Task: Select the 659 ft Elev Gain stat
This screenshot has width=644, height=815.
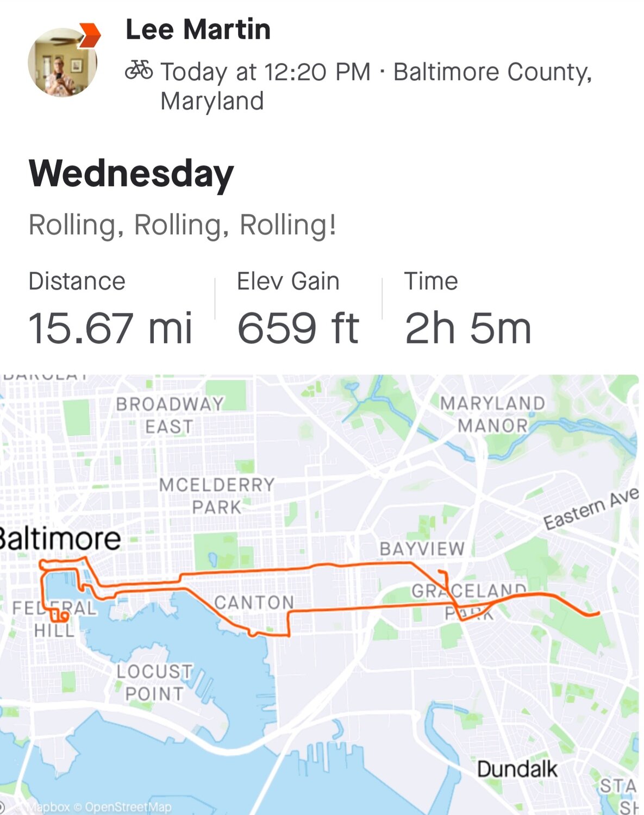Action: click(298, 328)
